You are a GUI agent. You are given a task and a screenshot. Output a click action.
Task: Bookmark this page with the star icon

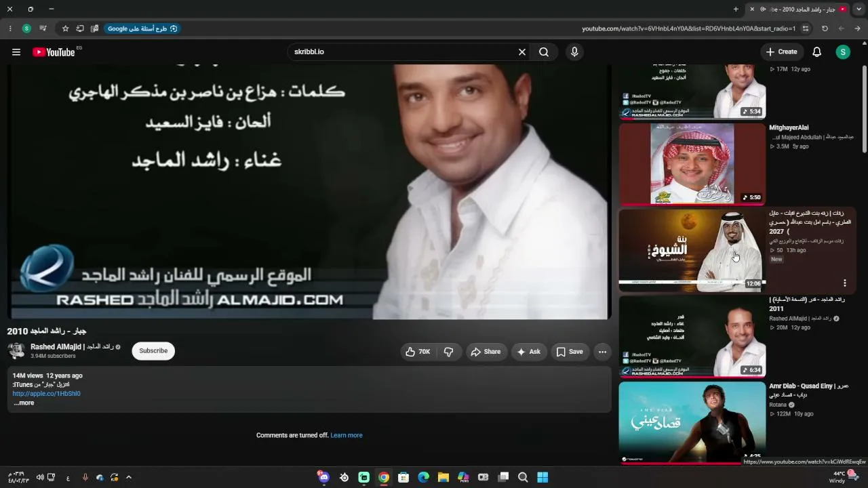(66, 28)
